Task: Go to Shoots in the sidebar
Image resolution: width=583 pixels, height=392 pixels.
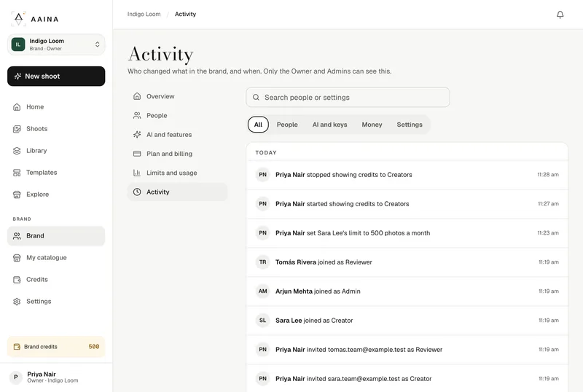Action: (56, 129)
